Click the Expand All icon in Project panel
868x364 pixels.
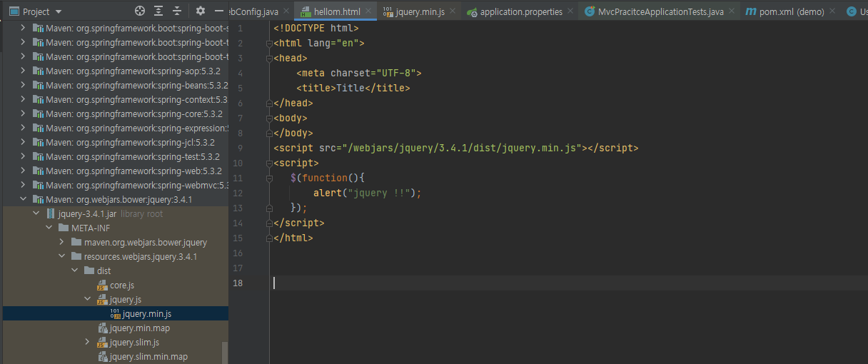(158, 11)
